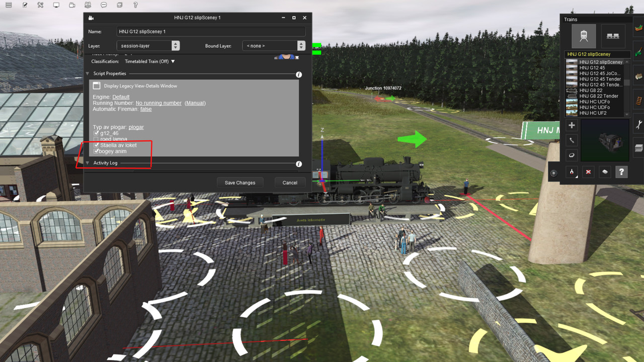
Task: Open the chat speech bubble icon
Action: tap(104, 5)
